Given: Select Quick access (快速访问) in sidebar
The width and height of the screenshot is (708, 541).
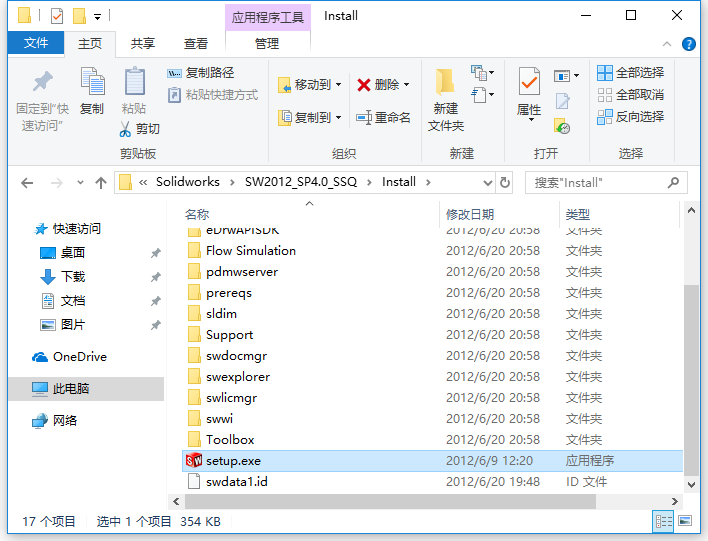Looking at the screenshot, I should pos(67,229).
